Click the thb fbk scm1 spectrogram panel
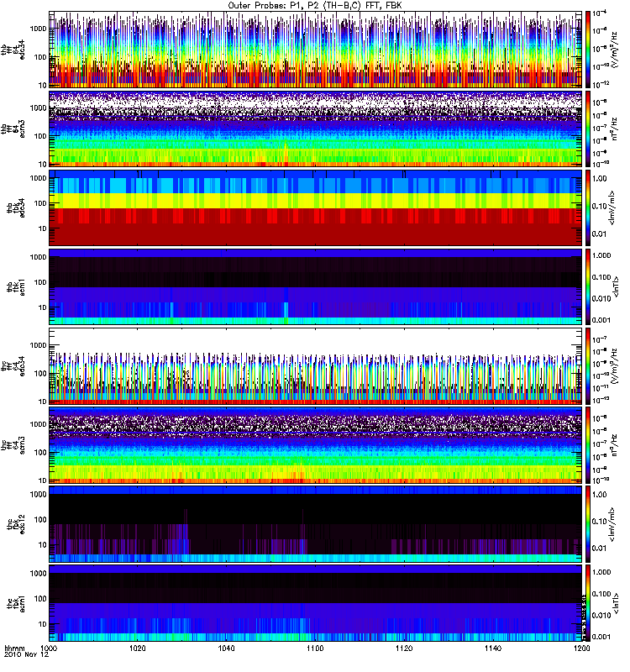 (x=316, y=286)
